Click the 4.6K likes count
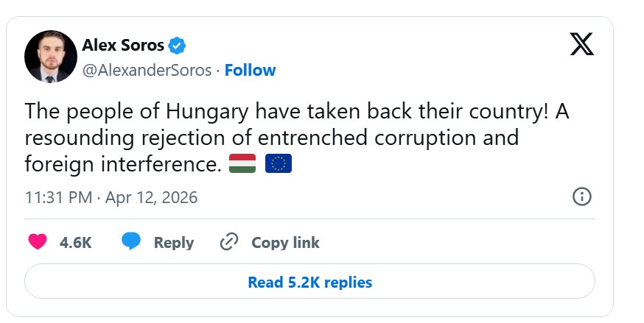644x323 pixels. click(x=75, y=242)
